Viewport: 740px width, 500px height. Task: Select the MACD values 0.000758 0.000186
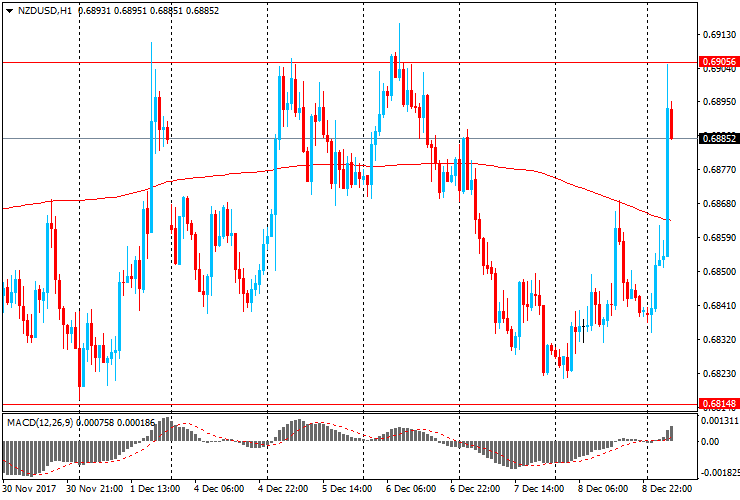[x=116, y=423]
